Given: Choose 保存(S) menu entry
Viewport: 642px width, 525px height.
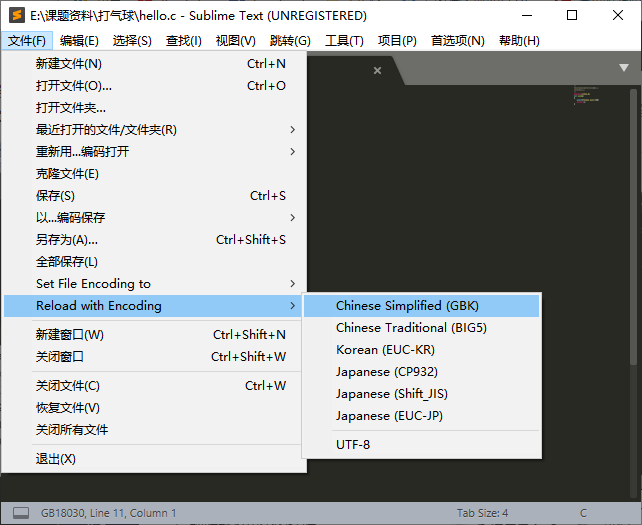Looking at the screenshot, I should (x=154, y=196).
